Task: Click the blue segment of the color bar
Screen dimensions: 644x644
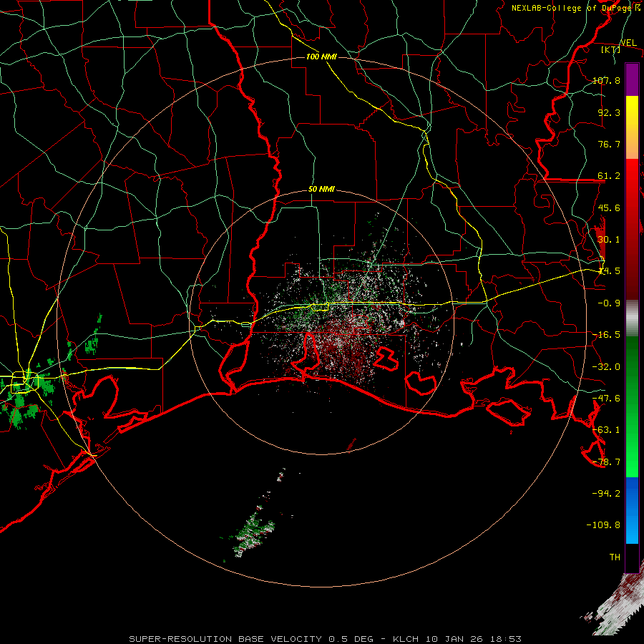Action: click(x=632, y=510)
